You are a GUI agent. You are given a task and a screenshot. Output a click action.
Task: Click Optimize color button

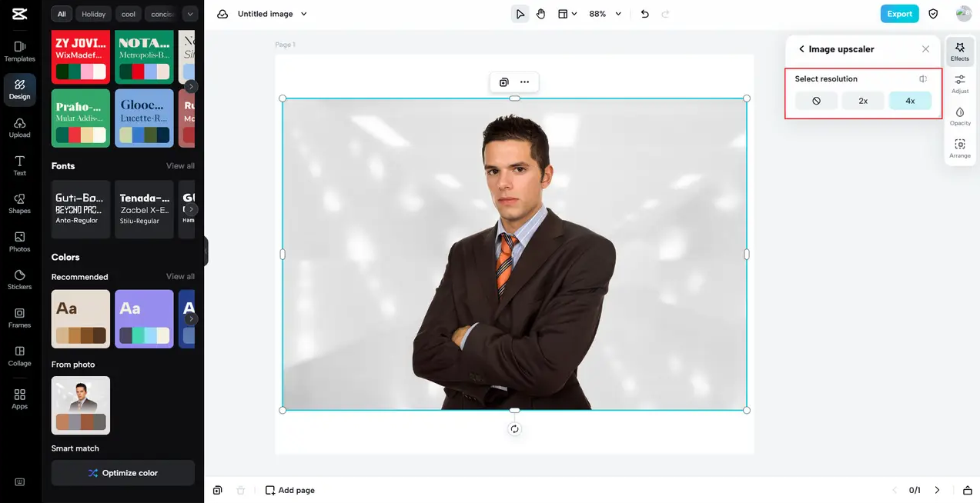pyautogui.click(x=123, y=473)
